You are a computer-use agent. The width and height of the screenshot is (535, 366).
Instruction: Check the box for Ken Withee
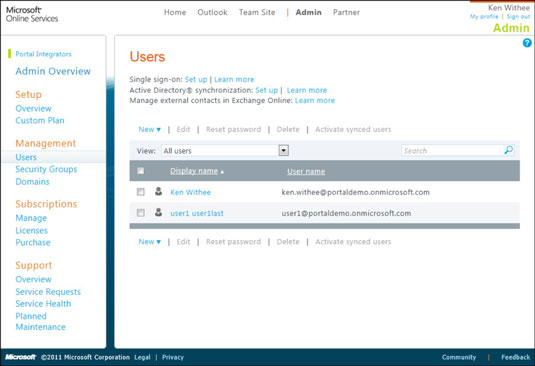tap(141, 192)
